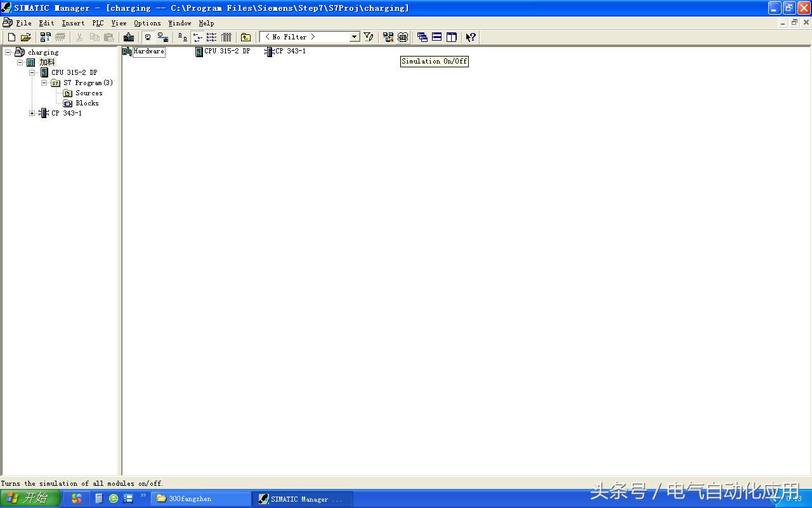
Task: Open the Window menu
Action: 180,23
